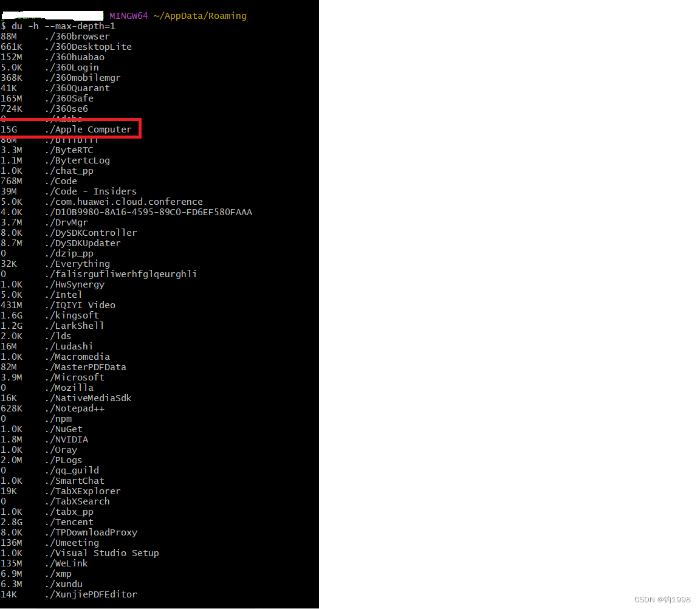The image size is (700, 609).
Task: Click the ./Mozilla line
Action: point(47,388)
